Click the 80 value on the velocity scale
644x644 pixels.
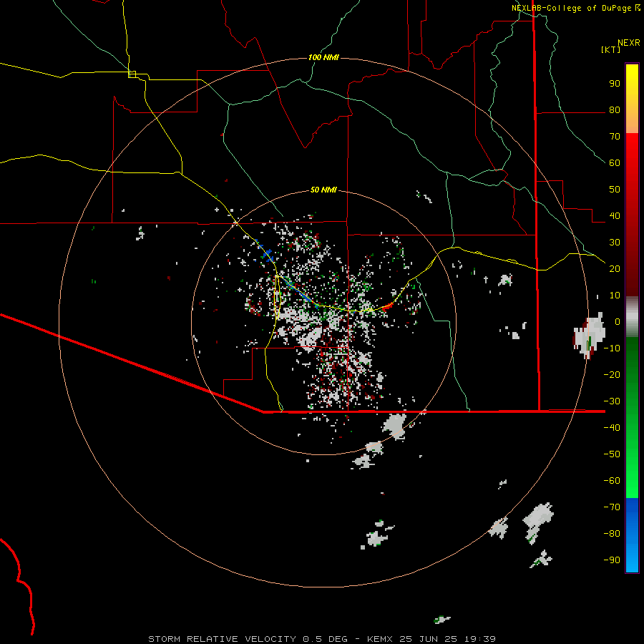pos(615,110)
